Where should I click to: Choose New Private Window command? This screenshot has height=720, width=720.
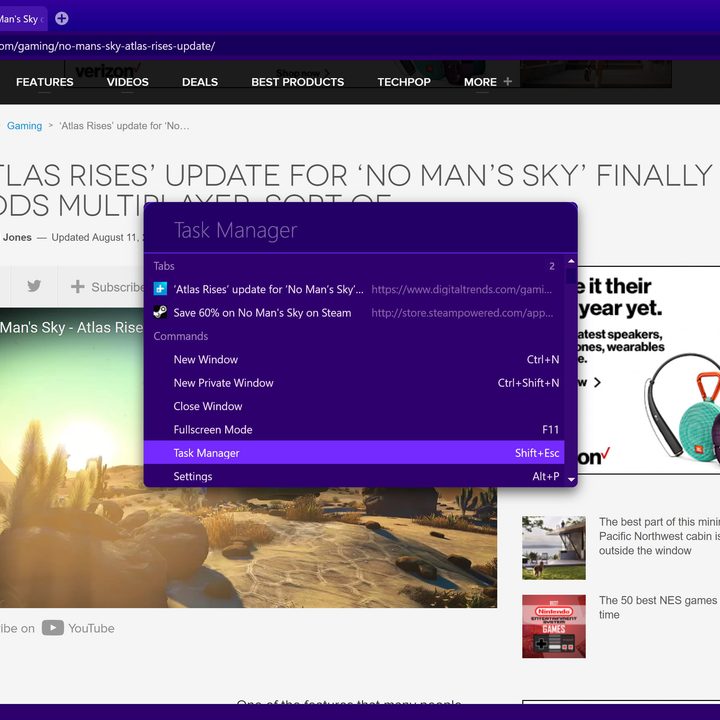click(223, 383)
